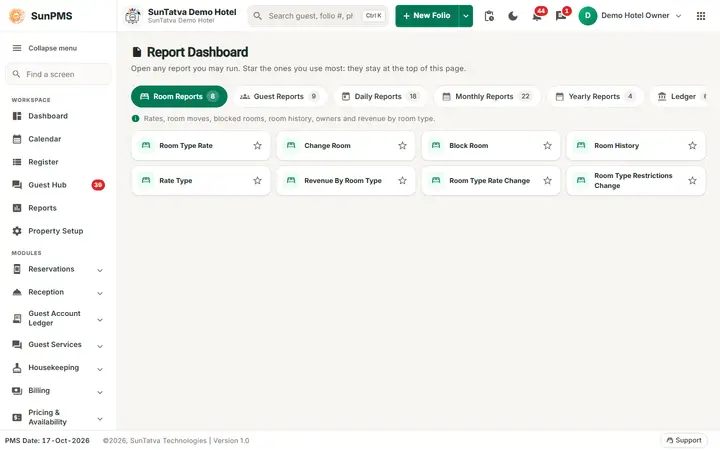Click the New Folio button
This screenshot has width=720, height=450.
(427, 16)
